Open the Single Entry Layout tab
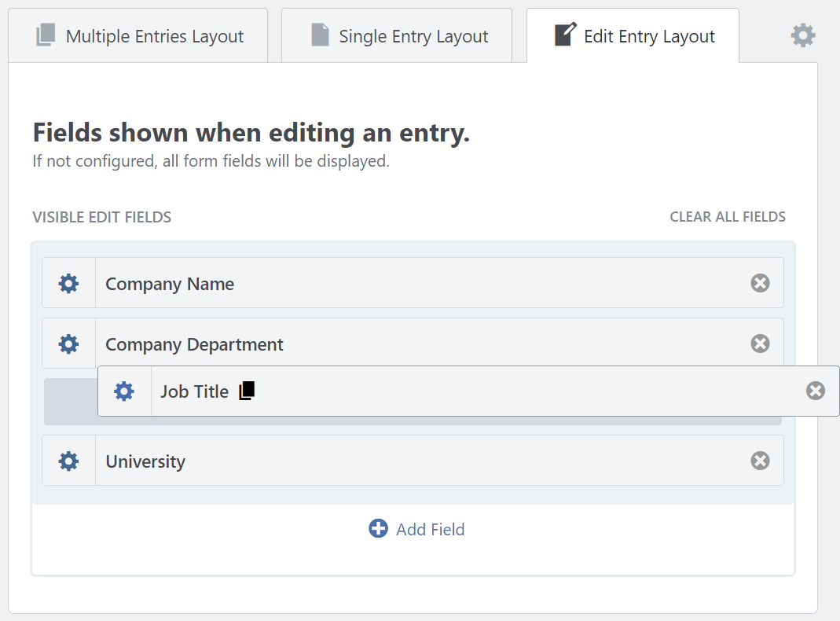The height and width of the screenshot is (621, 840). coord(398,36)
